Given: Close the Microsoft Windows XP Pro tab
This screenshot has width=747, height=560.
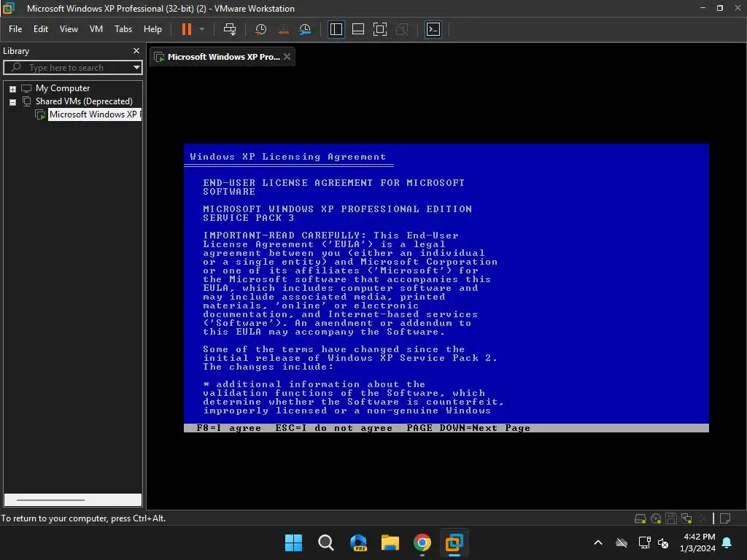Looking at the screenshot, I should point(287,56).
